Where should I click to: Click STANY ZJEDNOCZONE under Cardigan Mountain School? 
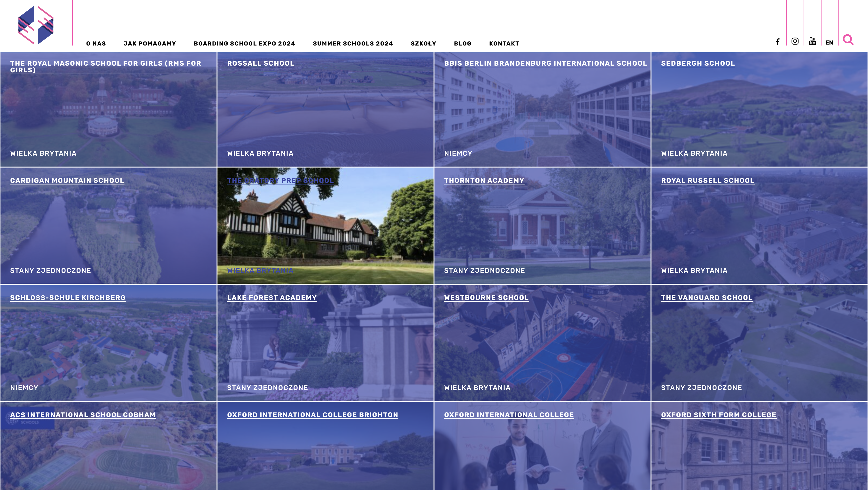pos(51,270)
